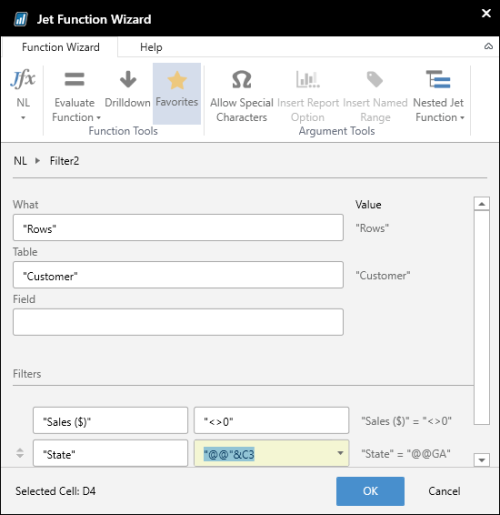Enable Allow Special Characters omega icon
The width and height of the screenshot is (500, 515).
pyautogui.click(x=241, y=79)
